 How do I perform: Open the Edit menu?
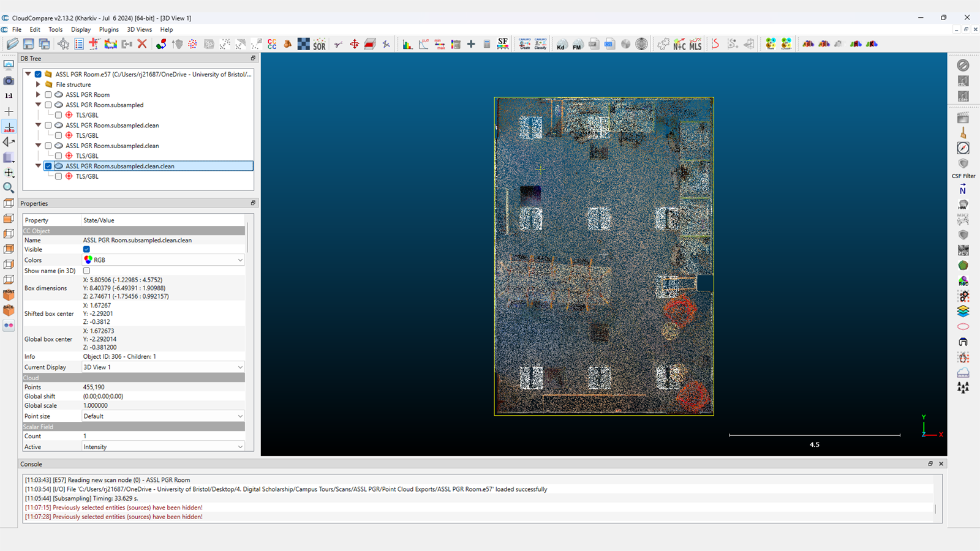pyautogui.click(x=35, y=29)
